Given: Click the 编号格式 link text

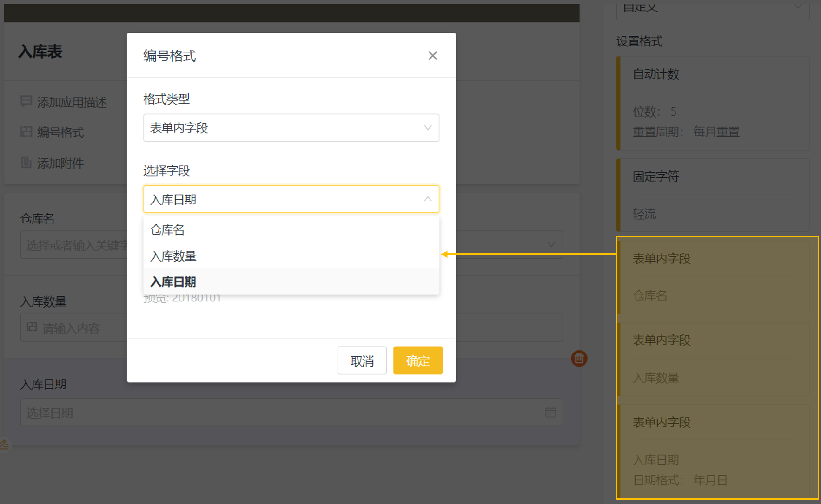Looking at the screenshot, I should click(60, 132).
